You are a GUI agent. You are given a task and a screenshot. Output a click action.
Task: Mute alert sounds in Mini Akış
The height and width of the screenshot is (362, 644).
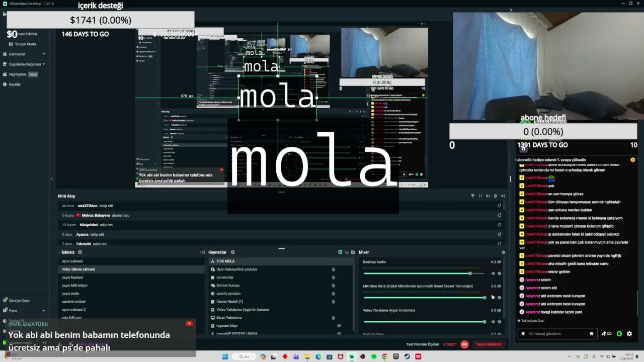tap(503, 196)
